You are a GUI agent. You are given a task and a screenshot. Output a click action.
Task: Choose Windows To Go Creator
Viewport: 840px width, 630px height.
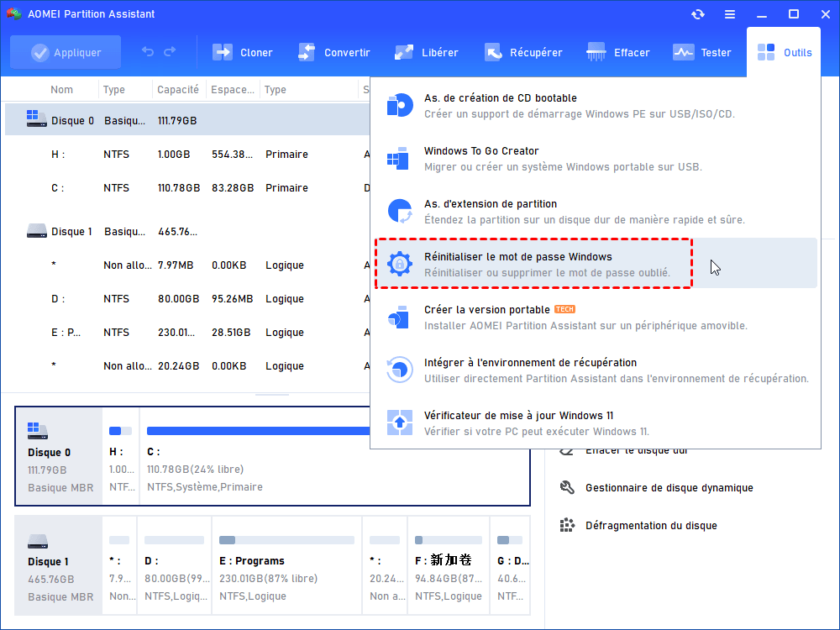(x=596, y=159)
